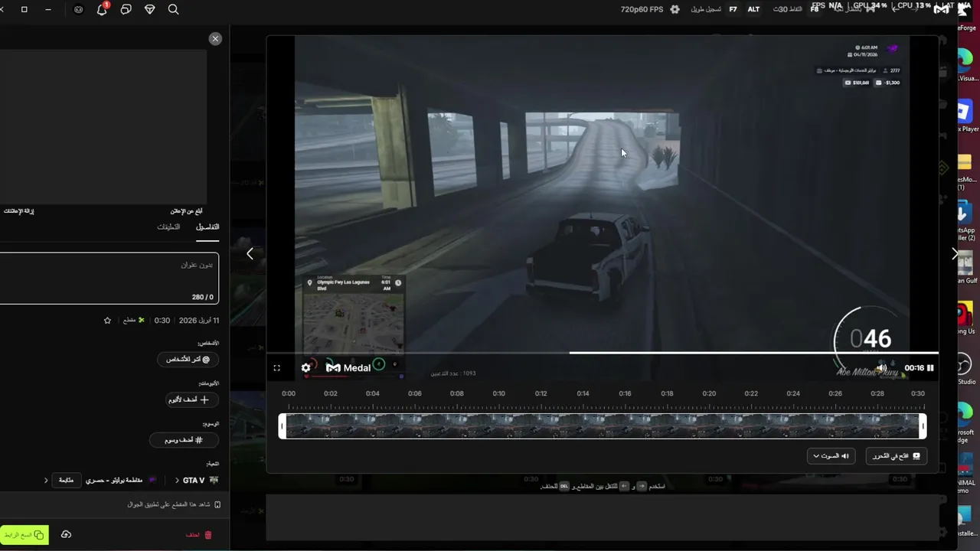
Task: Open the Medal premium diamond icon
Action: point(150,9)
